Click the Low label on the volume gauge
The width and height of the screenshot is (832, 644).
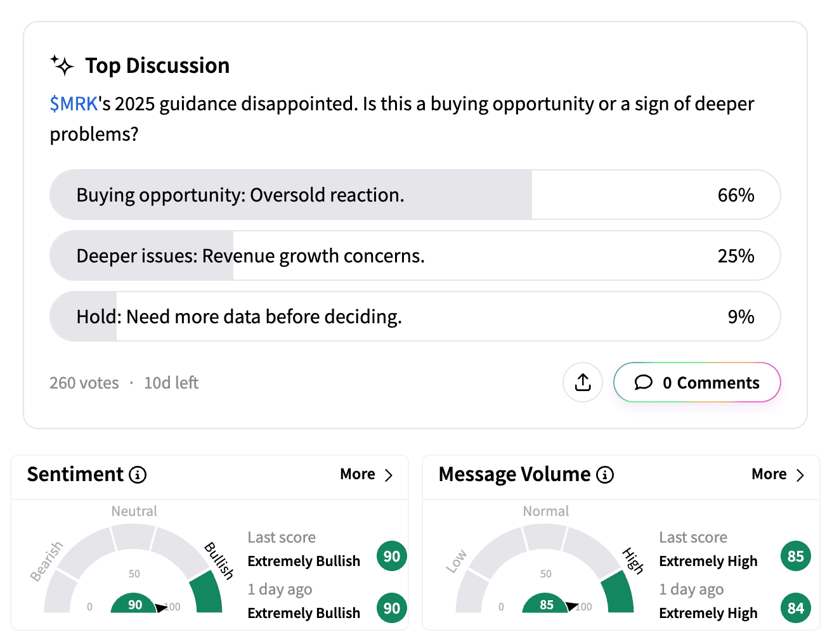pos(457,561)
